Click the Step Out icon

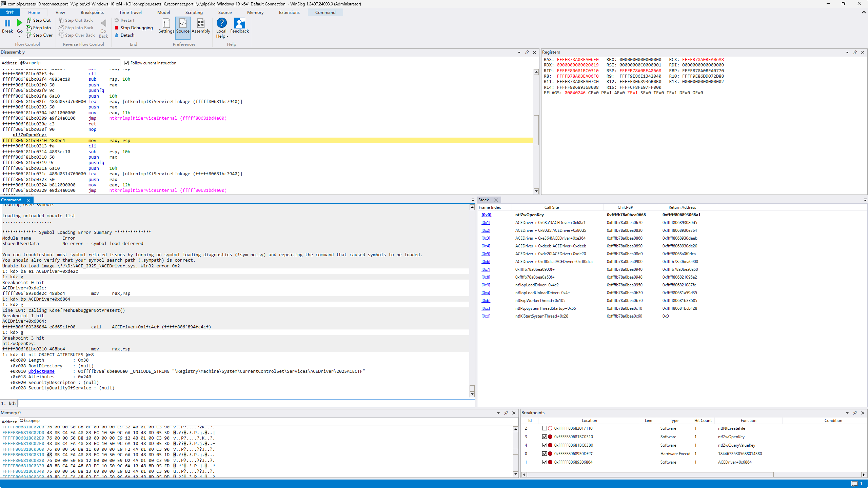click(29, 20)
